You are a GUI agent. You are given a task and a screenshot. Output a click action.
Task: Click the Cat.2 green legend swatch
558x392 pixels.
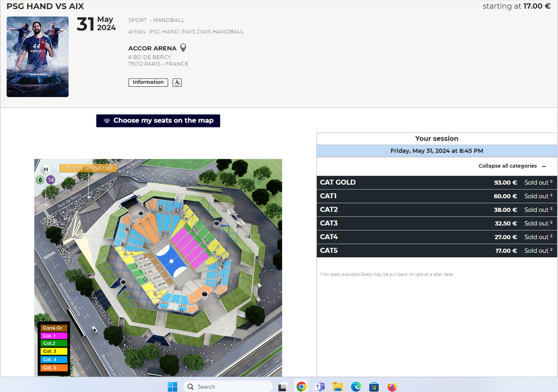pyautogui.click(x=54, y=343)
